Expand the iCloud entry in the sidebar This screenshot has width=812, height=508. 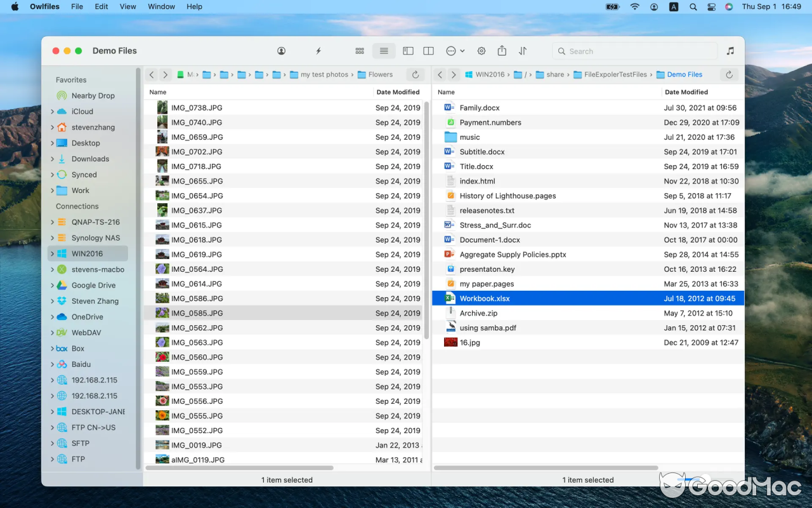point(53,111)
